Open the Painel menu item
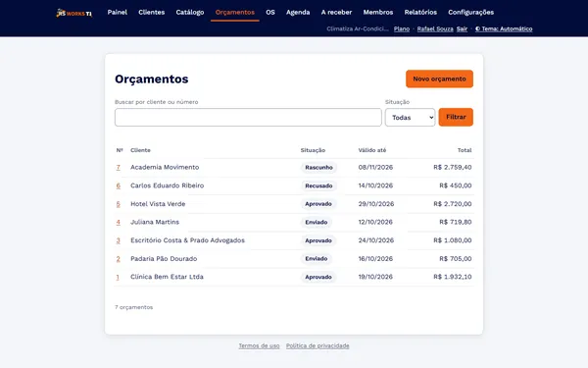 pyautogui.click(x=118, y=13)
